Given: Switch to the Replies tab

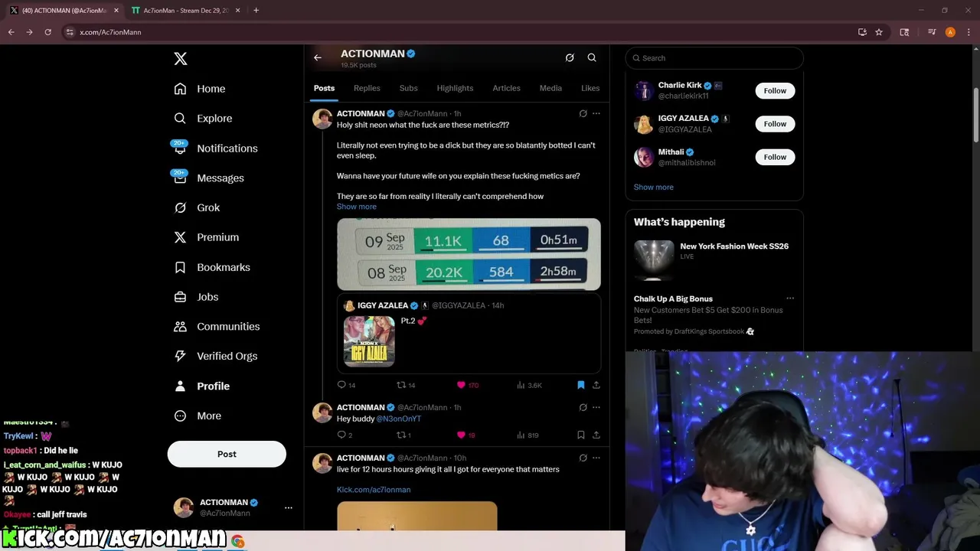Looking at the screenshot, I should click(x=367, y=88).
